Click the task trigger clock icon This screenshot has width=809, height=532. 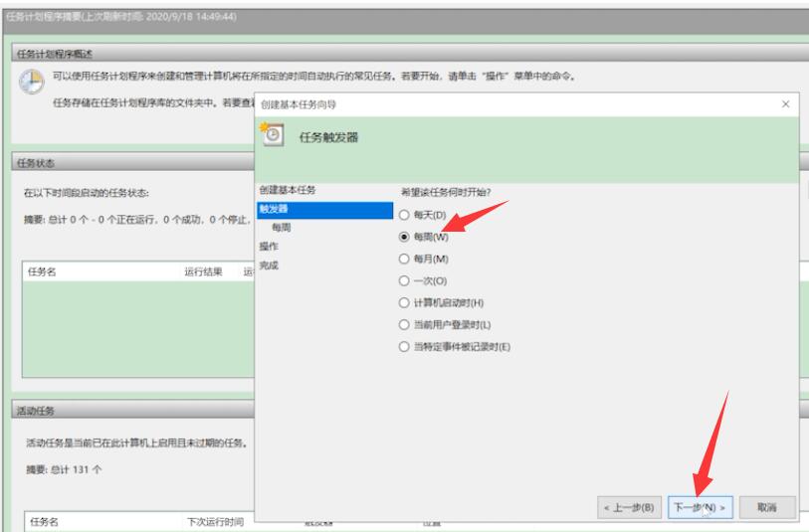point(273,134)
